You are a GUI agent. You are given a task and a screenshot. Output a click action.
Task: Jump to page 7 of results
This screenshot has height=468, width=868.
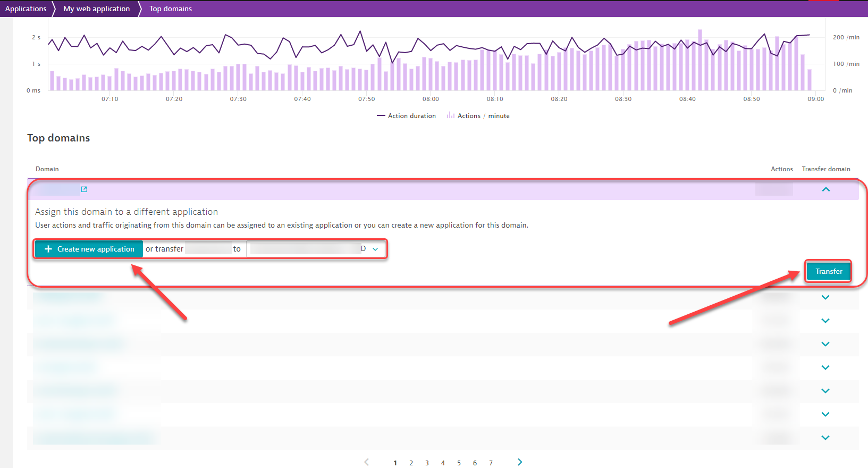click(x=491, y=463)
